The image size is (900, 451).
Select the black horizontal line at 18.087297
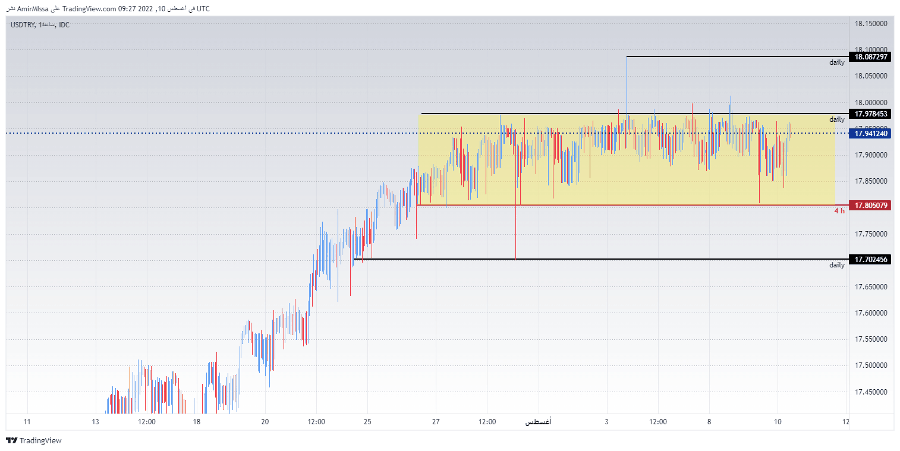pyautogui.click(x=737, y=56)
